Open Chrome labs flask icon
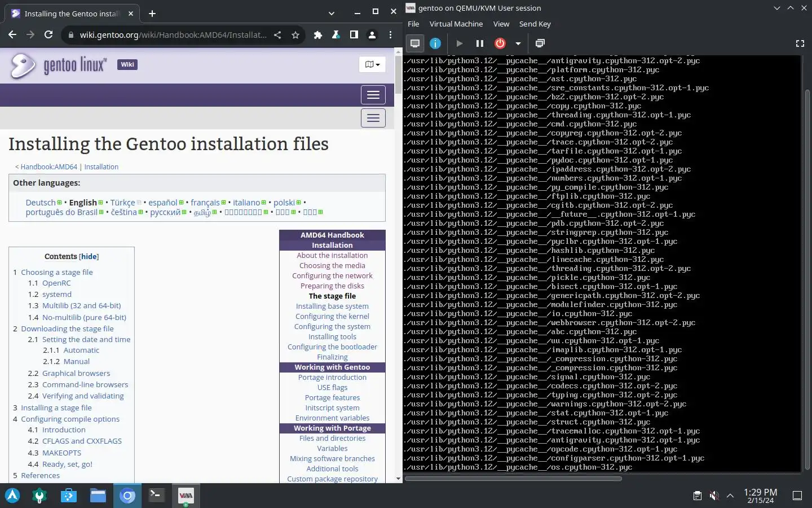812x508 pixels. pos(336,35)
